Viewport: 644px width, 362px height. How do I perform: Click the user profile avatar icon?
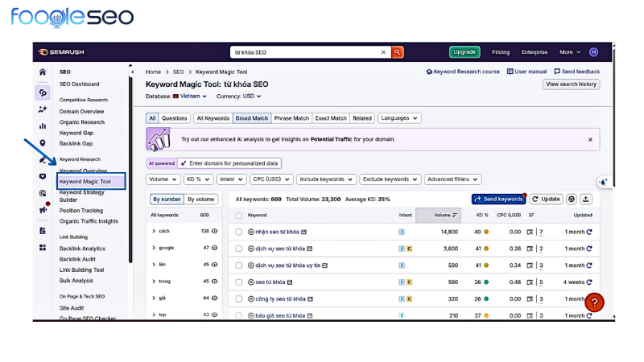click(594, 52)
